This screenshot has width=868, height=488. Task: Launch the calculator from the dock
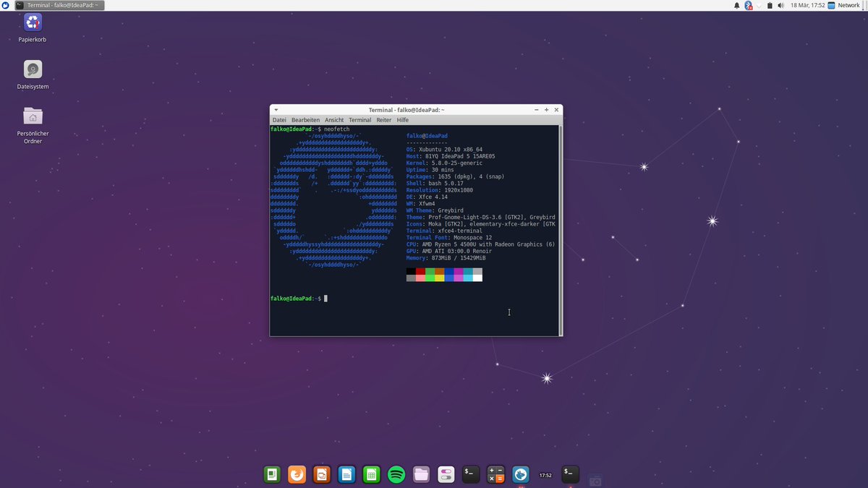click(x=495, y=474)
